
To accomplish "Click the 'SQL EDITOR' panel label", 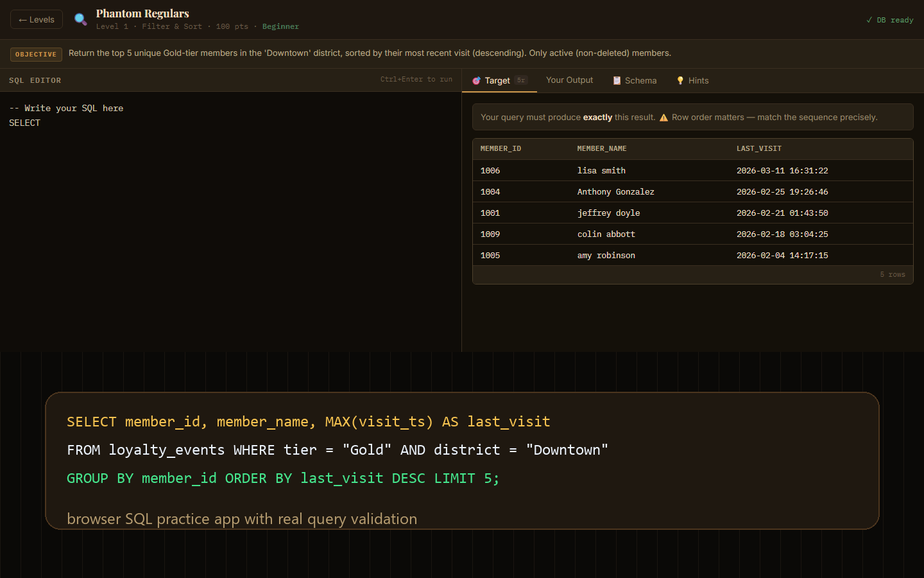I will (35, 80).
